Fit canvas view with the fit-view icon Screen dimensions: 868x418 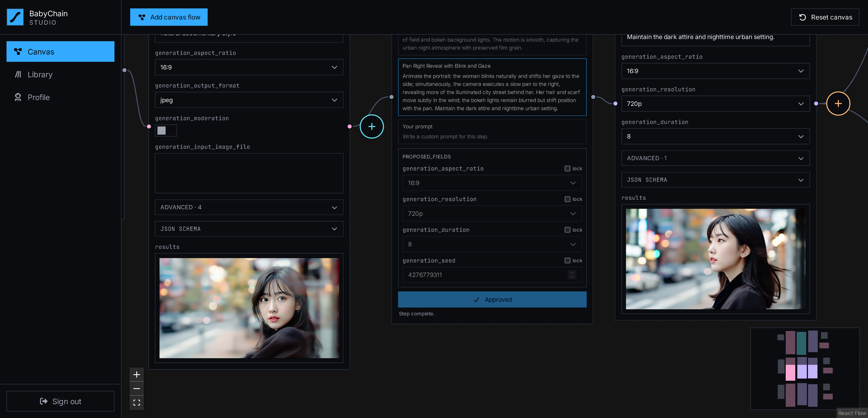coord(136,403)
